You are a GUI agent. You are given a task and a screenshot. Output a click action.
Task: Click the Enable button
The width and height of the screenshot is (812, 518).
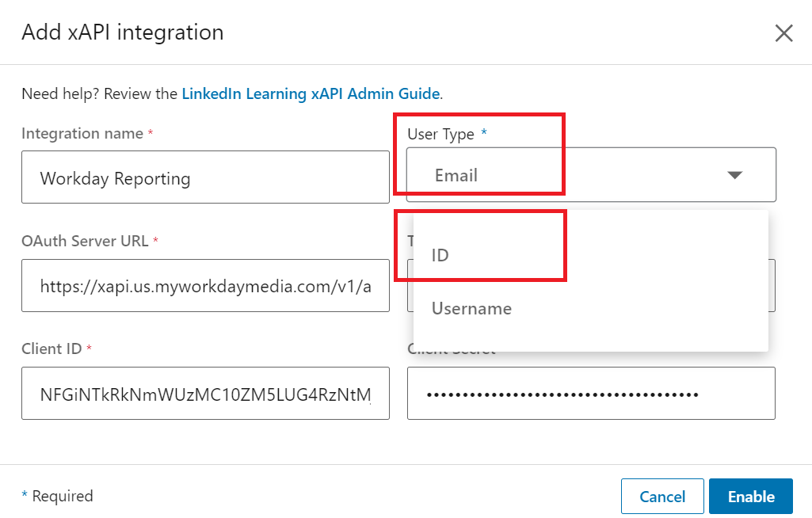tap(750, 496)
